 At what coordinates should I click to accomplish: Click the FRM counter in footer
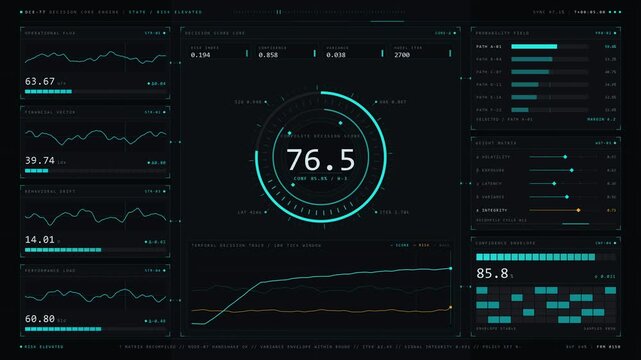[x=608, y=347]
